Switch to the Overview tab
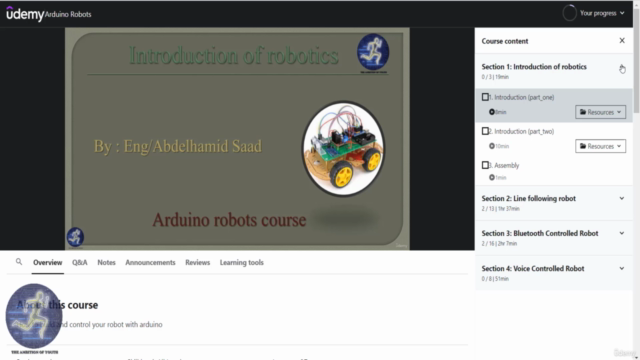Viewport: 640px width, 360px height. point(48,262)
